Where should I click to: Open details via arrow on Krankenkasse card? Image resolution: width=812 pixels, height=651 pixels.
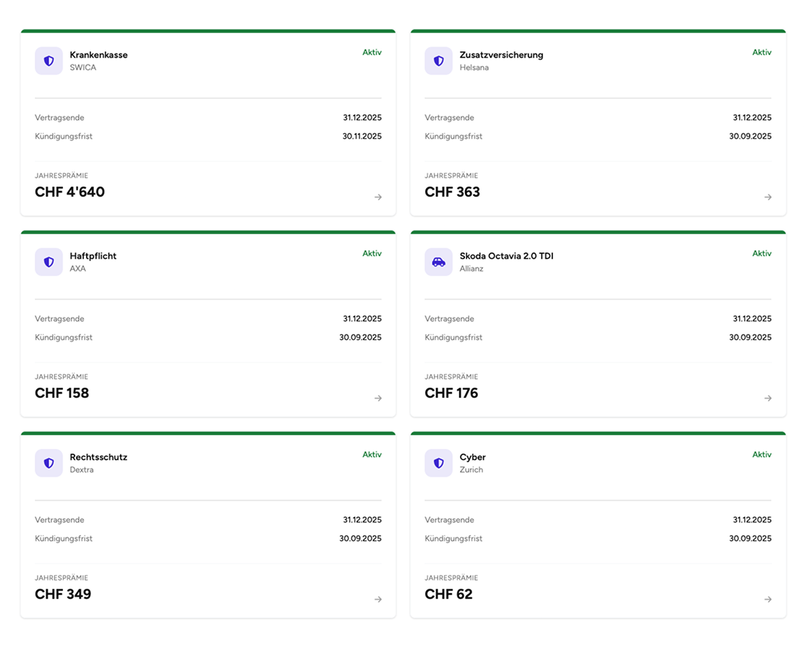point(378,197)
